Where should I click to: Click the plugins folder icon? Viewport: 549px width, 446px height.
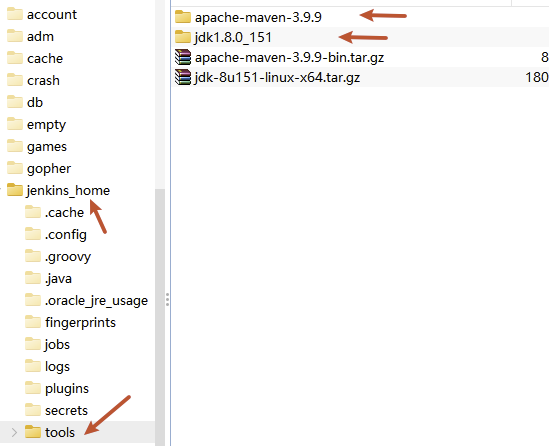(x=33, y=388)
